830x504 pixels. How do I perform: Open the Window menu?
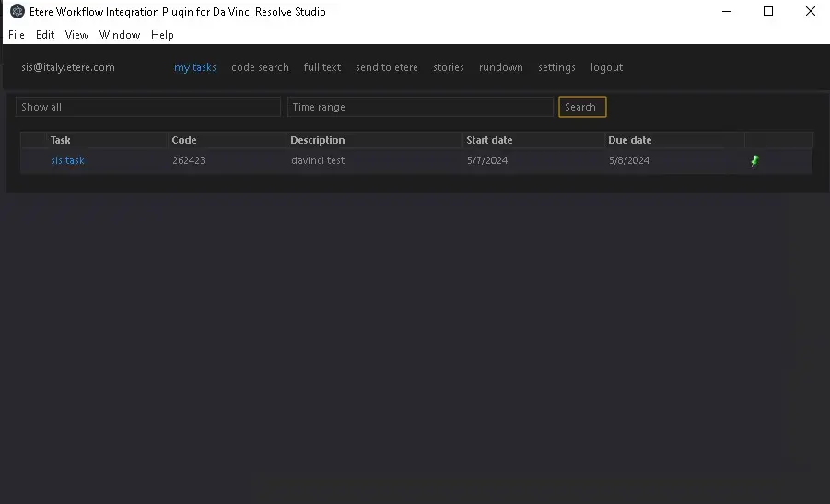coord(120,35)
